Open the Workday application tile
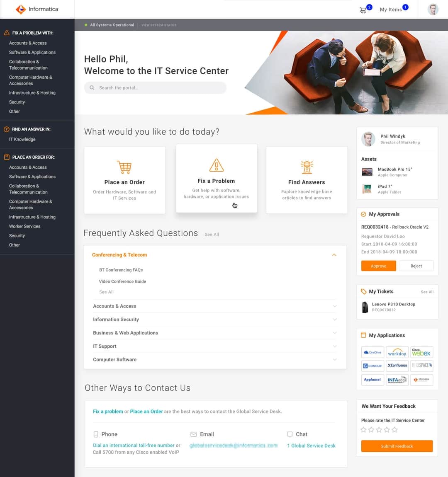Screen dimensions: 448x477 [x=397, y=352]
